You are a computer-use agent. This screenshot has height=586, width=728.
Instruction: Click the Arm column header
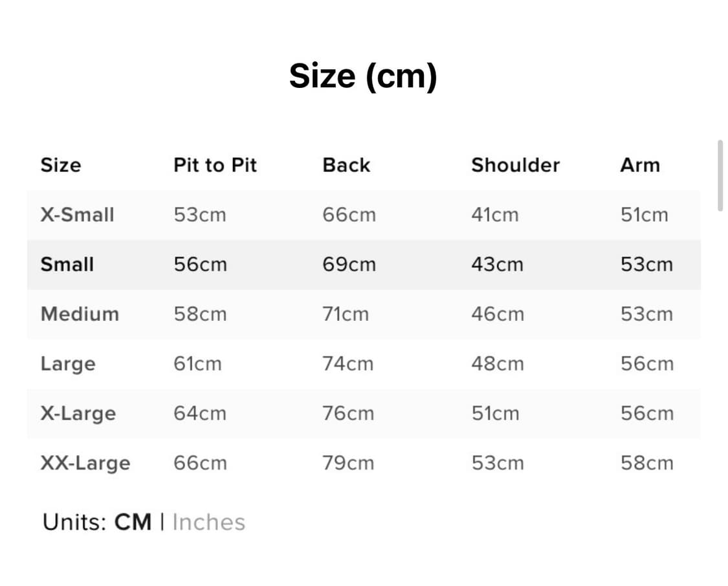[x=640, y=165]
